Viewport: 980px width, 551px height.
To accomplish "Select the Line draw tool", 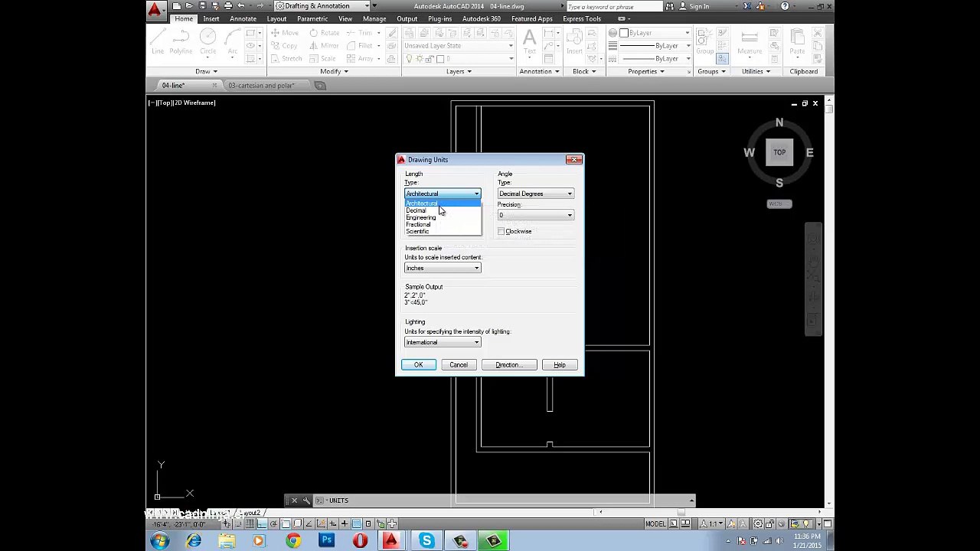I will (x=158, y=42).
